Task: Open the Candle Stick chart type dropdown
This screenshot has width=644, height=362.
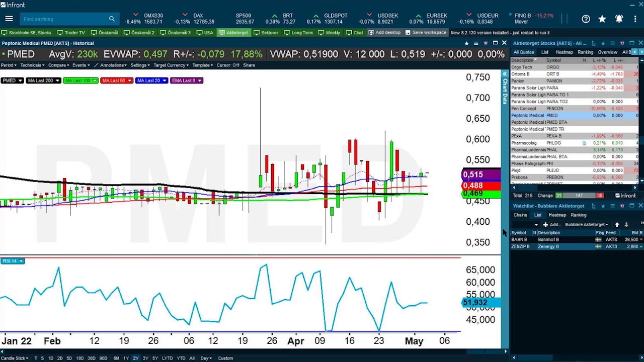Action: pyautogui.click(x=15, y=358)
